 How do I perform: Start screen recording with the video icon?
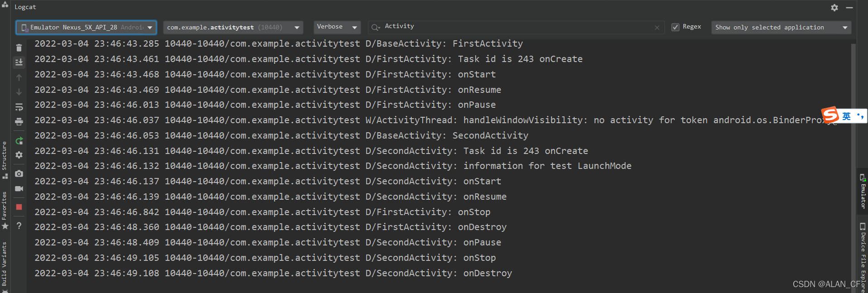click(x=19, y=188)
